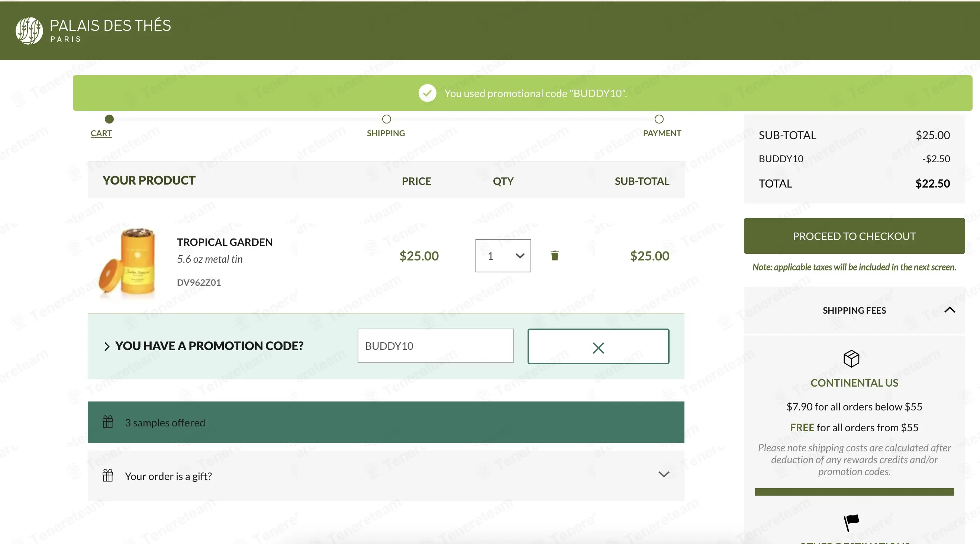Open the Tropical Garden product link

225,242
